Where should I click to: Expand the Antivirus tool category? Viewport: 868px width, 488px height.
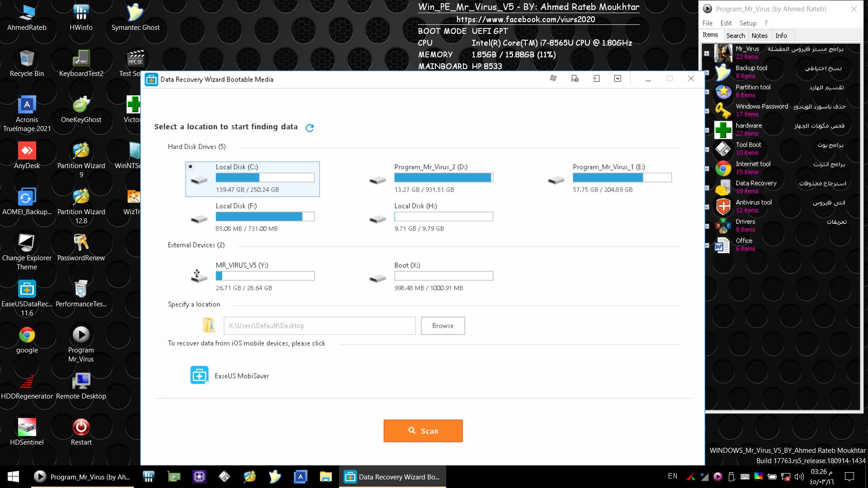coord(707,207)
